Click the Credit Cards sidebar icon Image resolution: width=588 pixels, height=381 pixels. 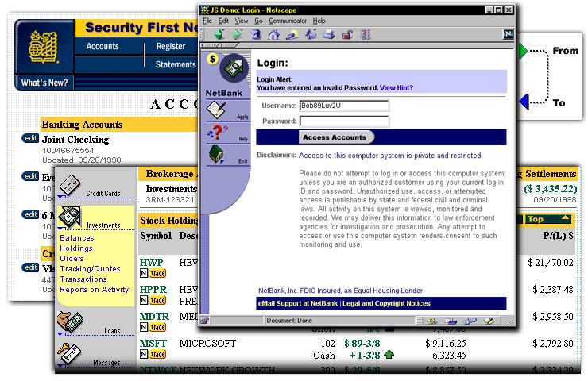click(x=70, y=185)
